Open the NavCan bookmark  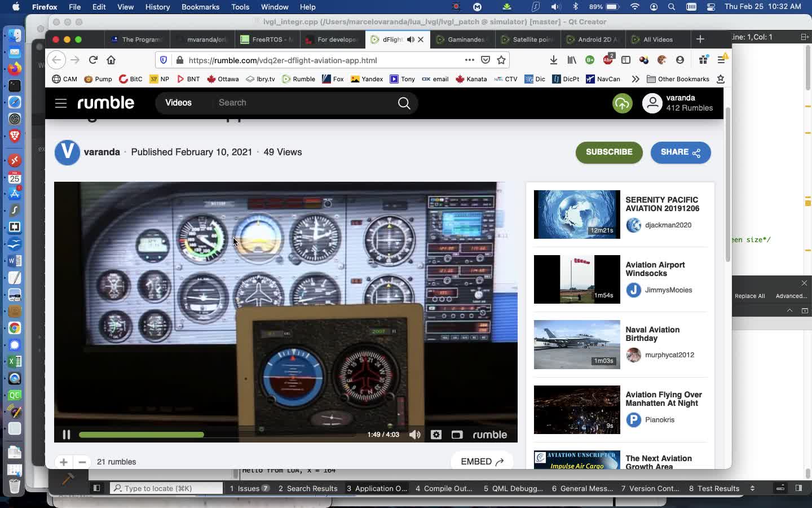(x=603, y=79)
